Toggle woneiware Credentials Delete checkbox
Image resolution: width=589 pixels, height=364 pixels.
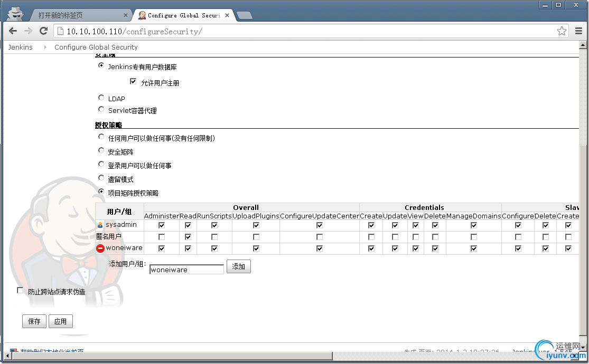[x=435, y=248]
